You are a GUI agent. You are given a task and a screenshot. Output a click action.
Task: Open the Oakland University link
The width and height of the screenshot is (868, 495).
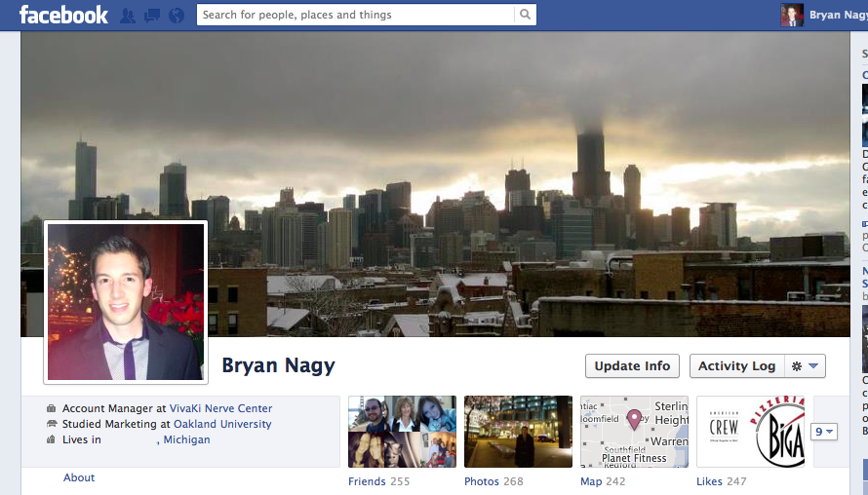222,424
